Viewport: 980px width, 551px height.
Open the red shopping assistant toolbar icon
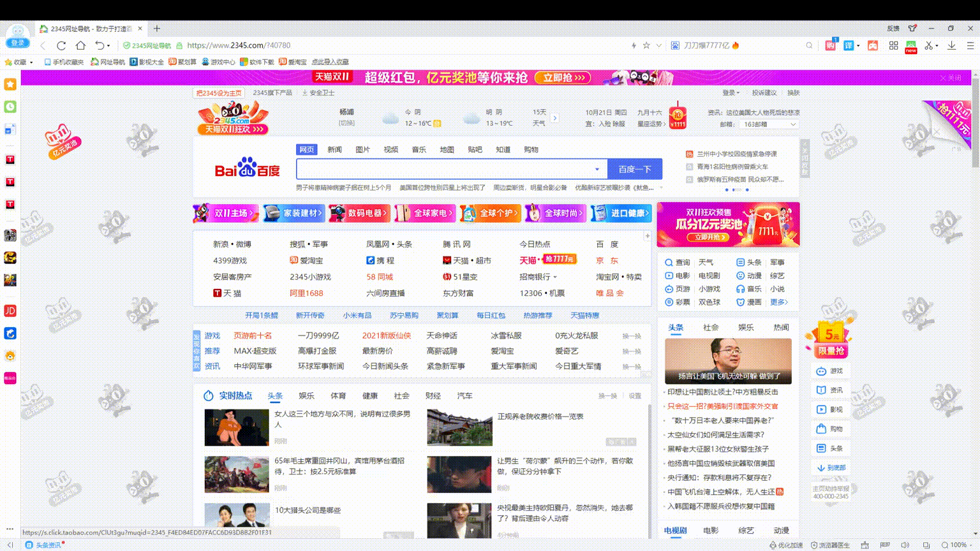pos(830,45)
